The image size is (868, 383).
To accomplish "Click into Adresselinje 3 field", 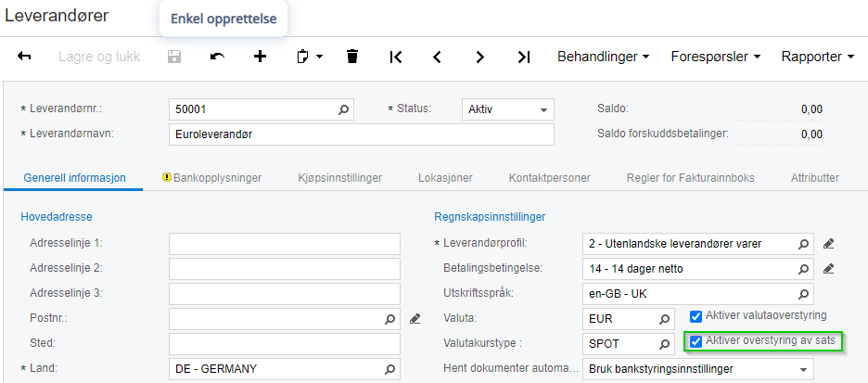I will [x=285, y=294].
